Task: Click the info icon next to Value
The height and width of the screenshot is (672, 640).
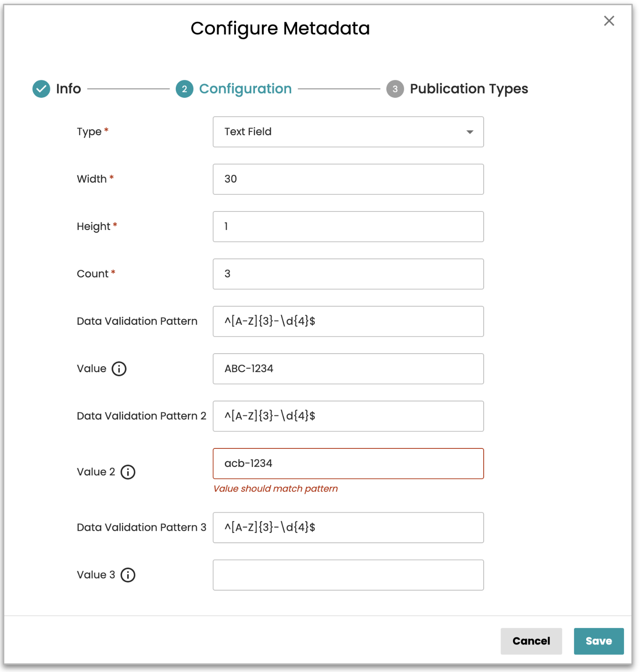Action: [119, 369]
